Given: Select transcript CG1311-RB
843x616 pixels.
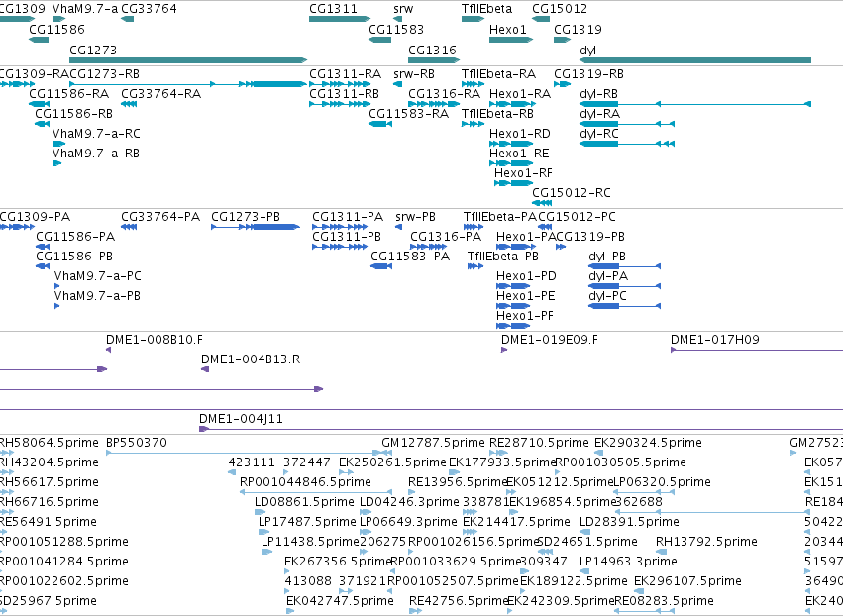Looking at the screenshot, I should click(x=340, y=104).
